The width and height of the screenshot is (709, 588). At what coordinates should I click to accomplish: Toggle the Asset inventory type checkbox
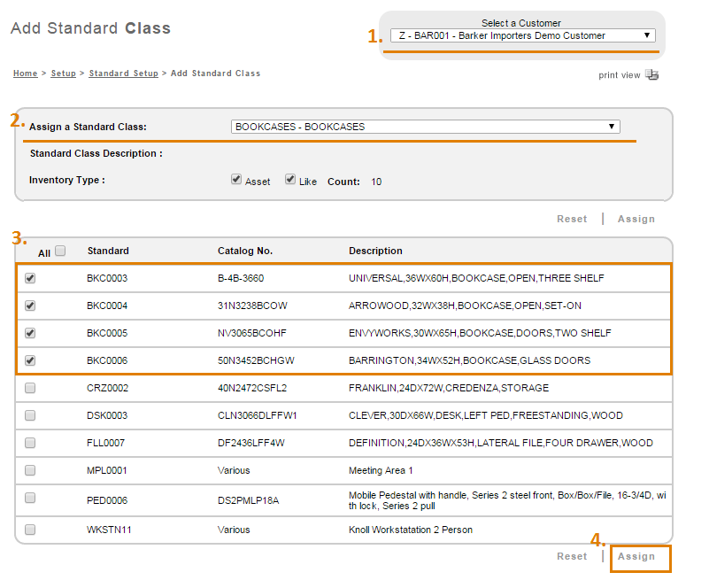[236, 180]
